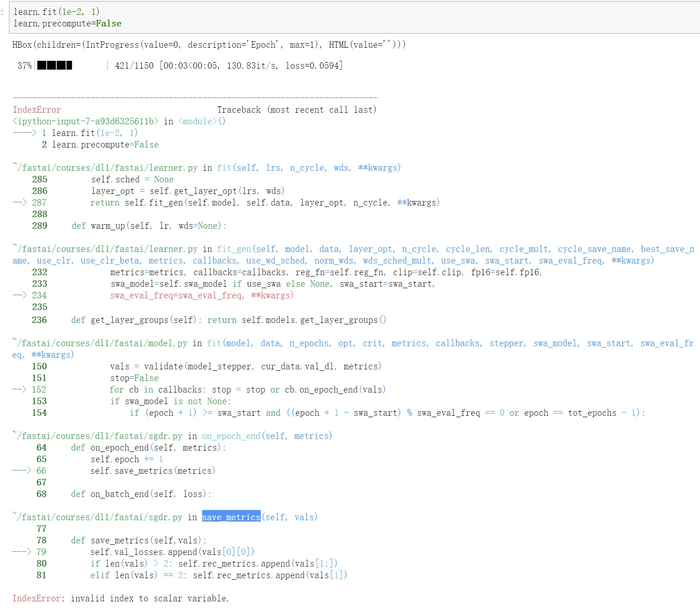Click the 'def warm_up' line 289
The image size is (700, 613).
pyautogui.click(x=148, y=226)
